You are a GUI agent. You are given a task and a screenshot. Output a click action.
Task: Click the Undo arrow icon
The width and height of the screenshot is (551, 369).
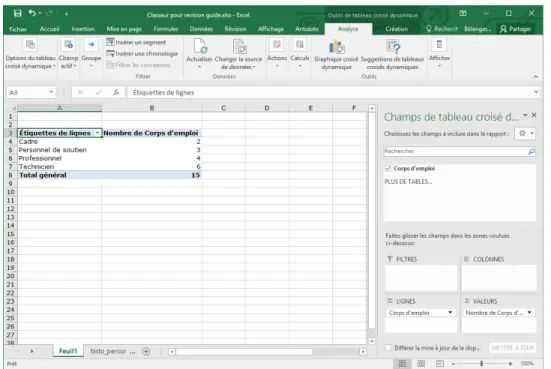pyautogui.click(x=32, y=13)
